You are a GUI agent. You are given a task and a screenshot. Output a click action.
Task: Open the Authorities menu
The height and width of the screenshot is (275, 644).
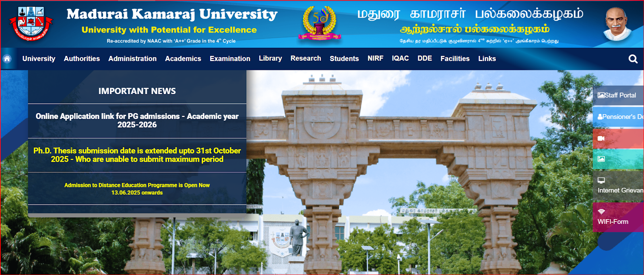click(x=82, y=59)
